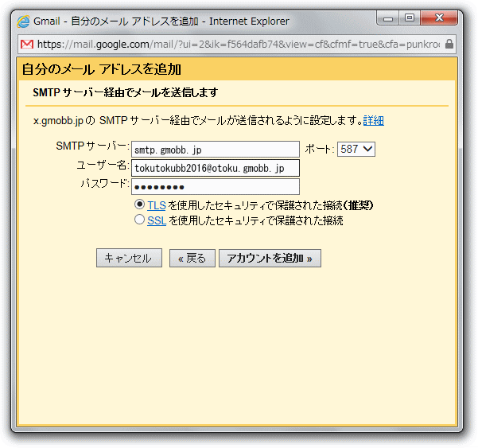The height and width of the screenshot is (448, 478).
Task: Click the ポート label
Action: click(x=320, y=149)
